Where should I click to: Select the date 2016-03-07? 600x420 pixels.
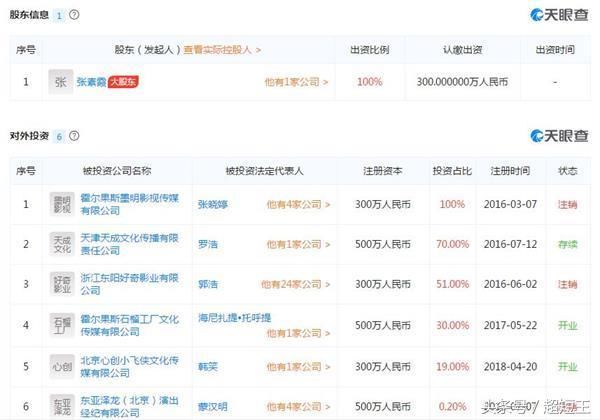pyautogui.click(x=510, y=204)
